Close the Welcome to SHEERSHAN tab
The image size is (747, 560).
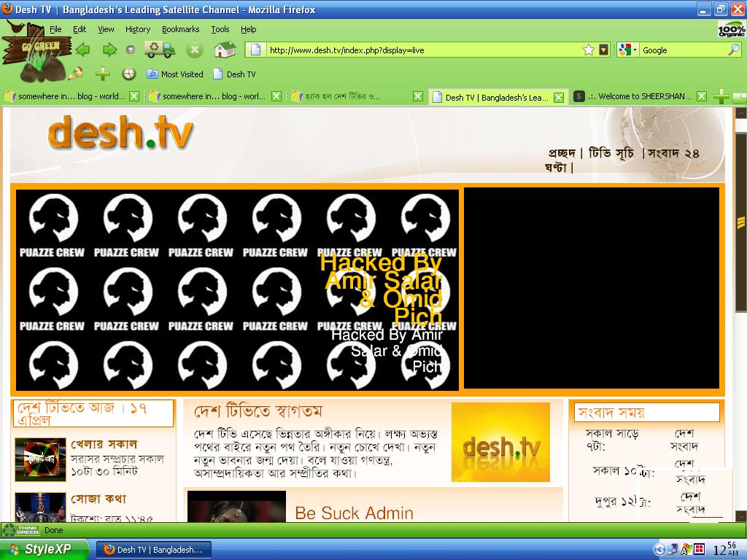702,96
